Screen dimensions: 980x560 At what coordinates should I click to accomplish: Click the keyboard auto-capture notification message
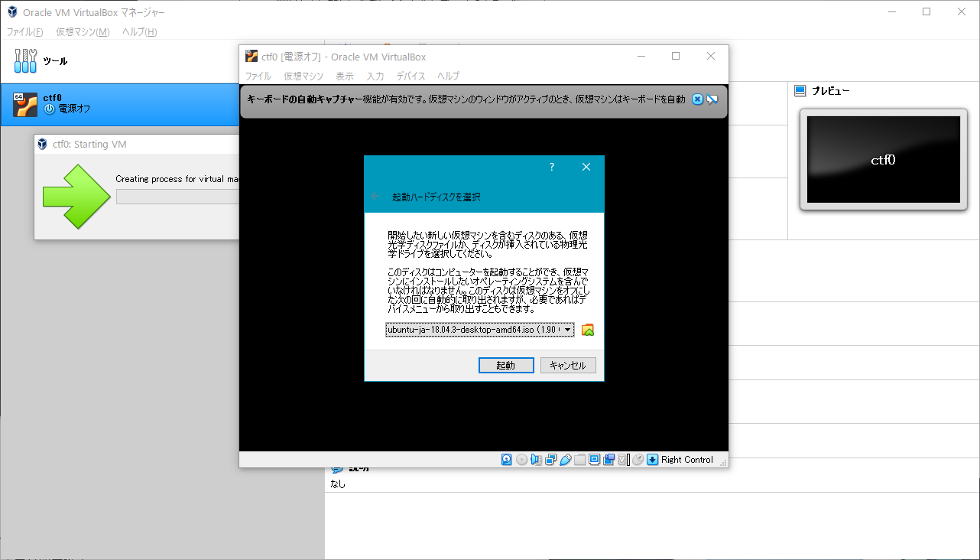[466, 99]
